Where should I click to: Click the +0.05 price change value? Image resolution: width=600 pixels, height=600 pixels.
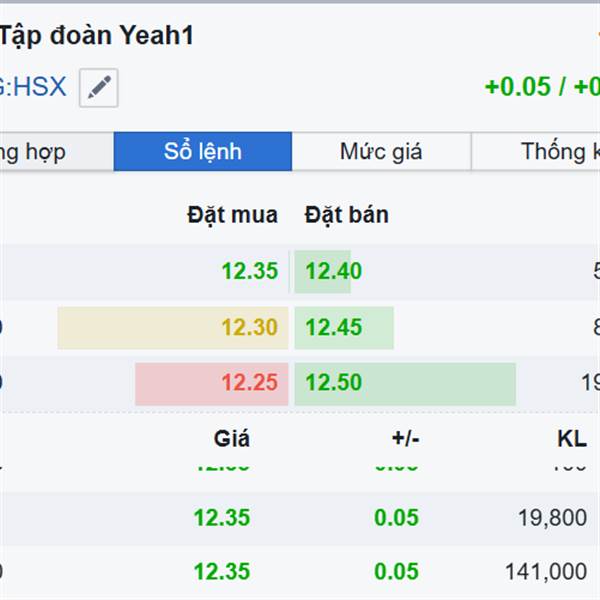(x=517, y=86)
